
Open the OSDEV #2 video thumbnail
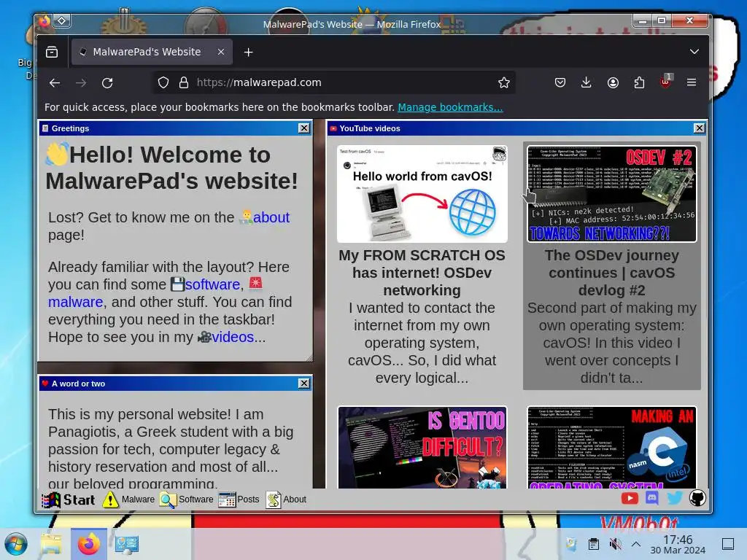[x=612, y=194]
